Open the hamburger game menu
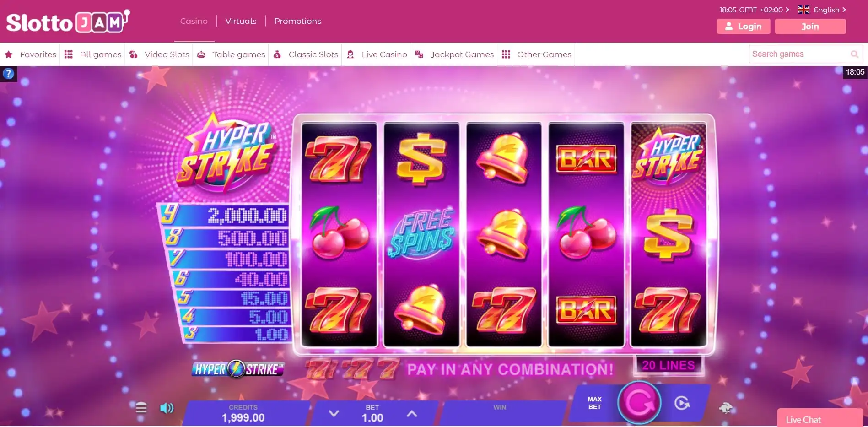Screen dimensions: 868x427 141,407
